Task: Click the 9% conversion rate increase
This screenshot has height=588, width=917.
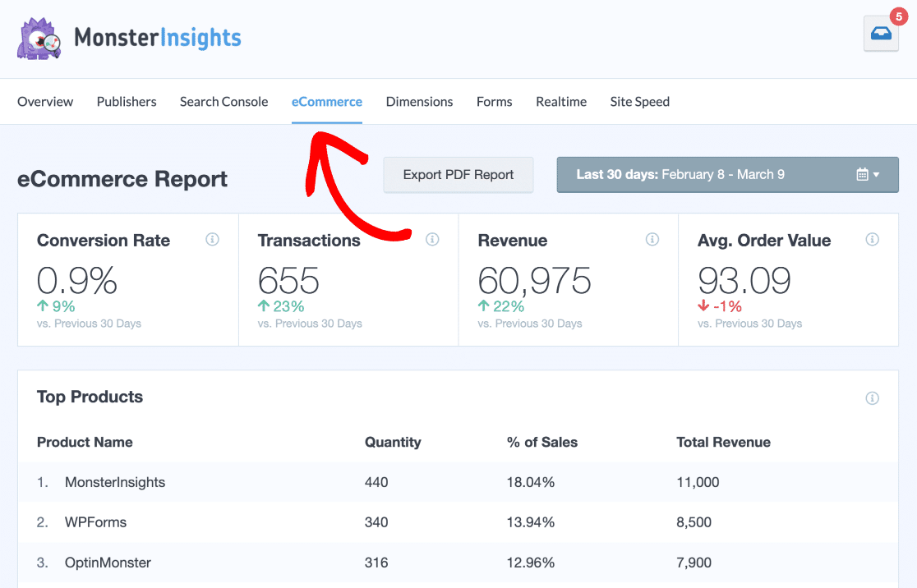Action: [56, 306]
